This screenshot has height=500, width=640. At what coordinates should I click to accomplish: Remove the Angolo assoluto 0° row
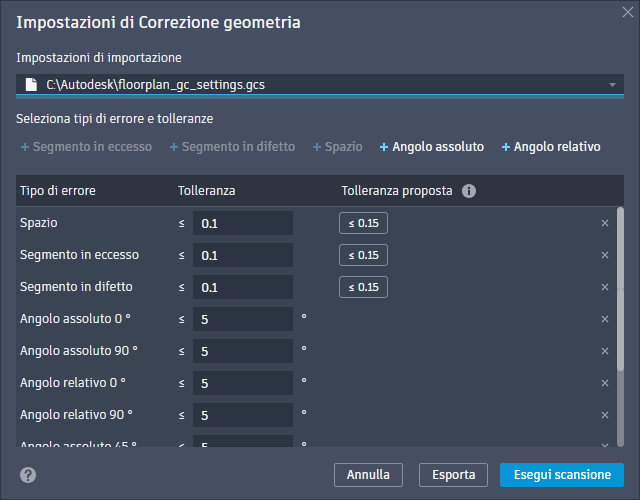605,319
